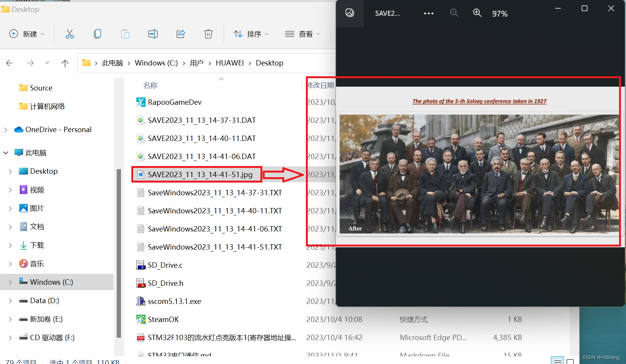Click HUAWEI in the address breadcrumb
The image size is (626, 364).
(230, 63)
